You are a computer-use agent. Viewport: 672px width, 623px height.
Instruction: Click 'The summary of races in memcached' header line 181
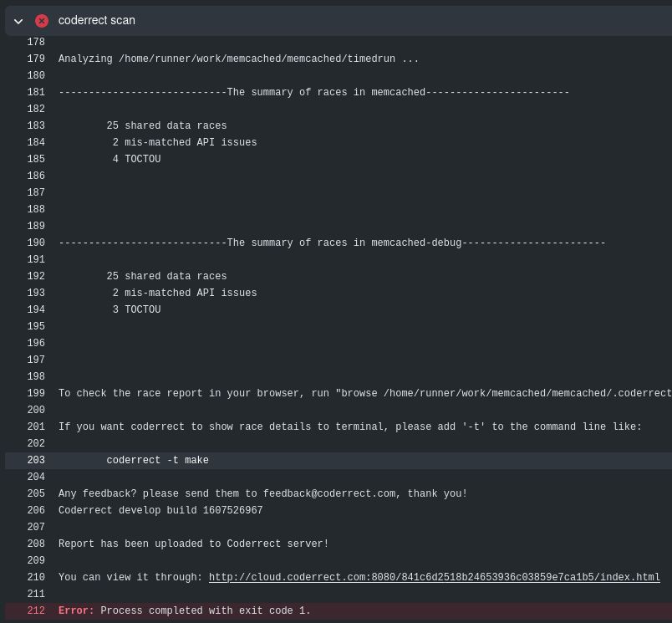[x=313, y=92]
